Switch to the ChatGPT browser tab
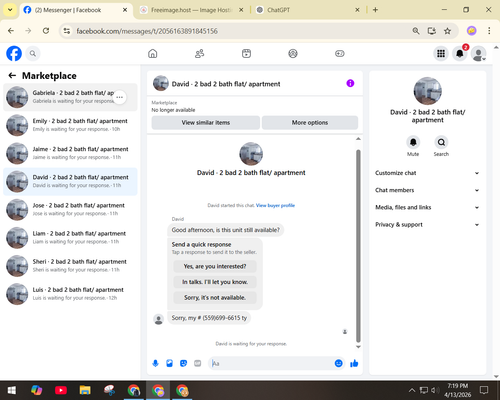 point(308,10)
